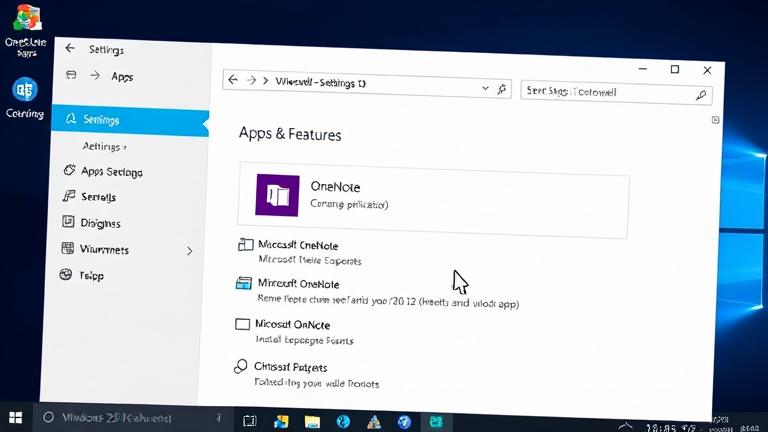Click small square icon below search box
768x432 pixels.
point(716,120)
